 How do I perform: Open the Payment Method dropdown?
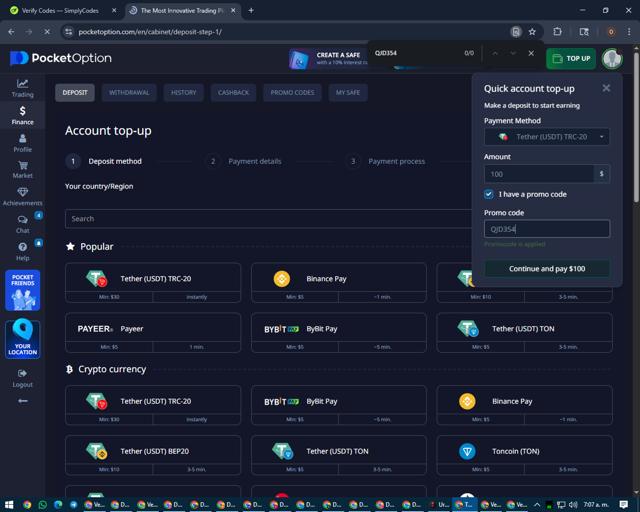pos(547,137)
